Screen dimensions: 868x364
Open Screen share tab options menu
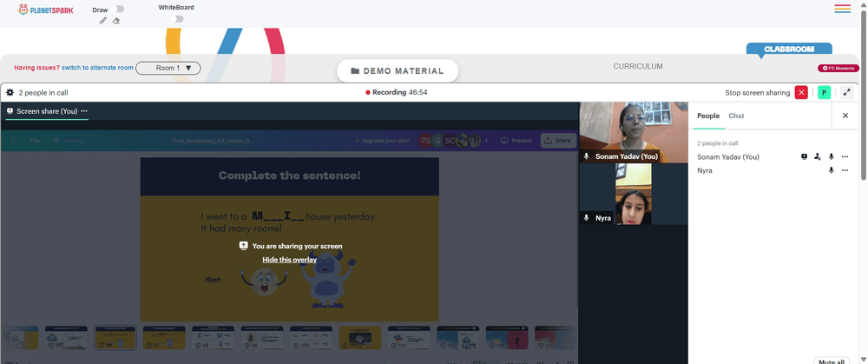(84, 111)
